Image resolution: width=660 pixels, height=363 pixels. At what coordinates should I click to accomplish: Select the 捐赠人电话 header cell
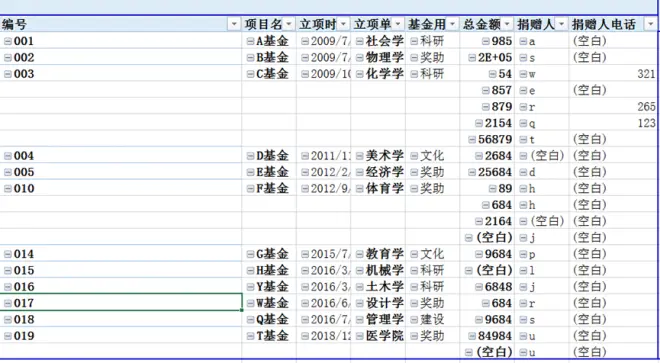[613, 24]
